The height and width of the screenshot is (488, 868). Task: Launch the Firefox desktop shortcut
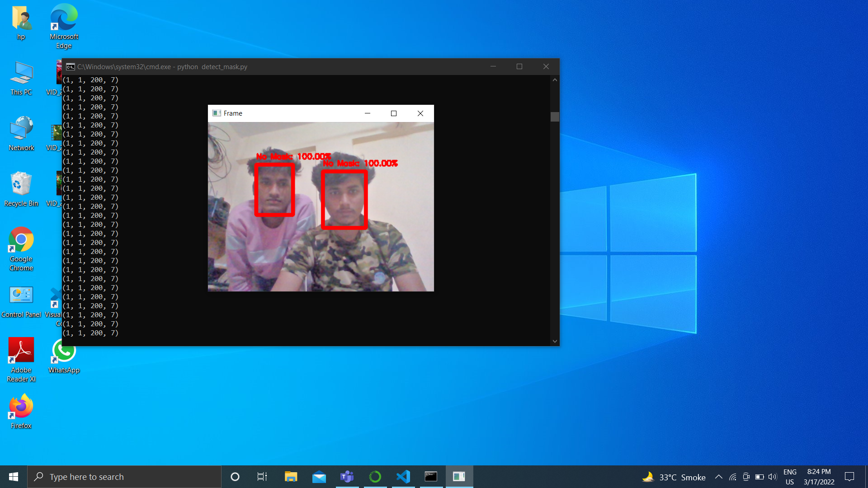pos(21,411)
